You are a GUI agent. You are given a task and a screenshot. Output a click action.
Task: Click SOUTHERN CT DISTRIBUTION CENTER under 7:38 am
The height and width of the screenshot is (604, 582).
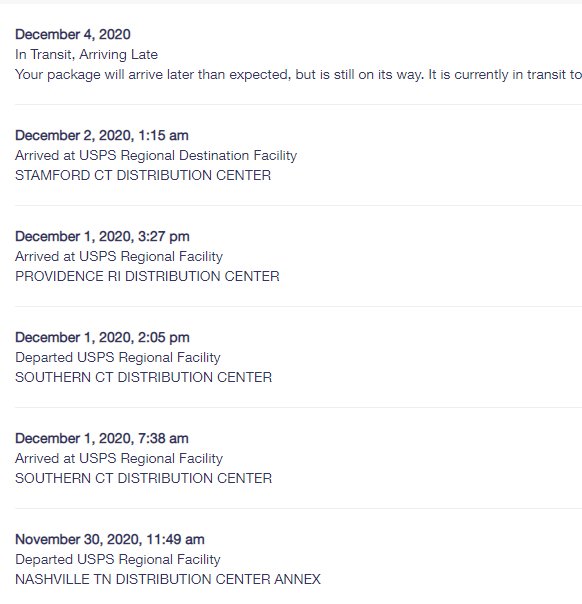(x=143, y=478)
